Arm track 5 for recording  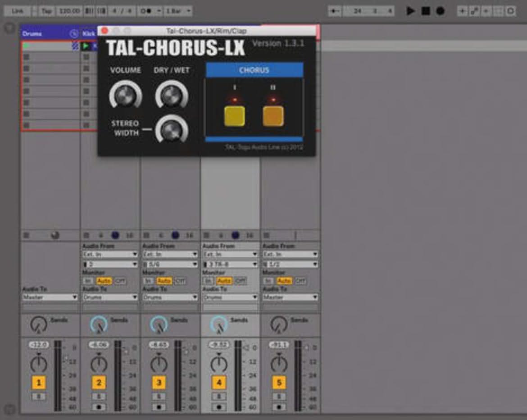click(279, 407)
